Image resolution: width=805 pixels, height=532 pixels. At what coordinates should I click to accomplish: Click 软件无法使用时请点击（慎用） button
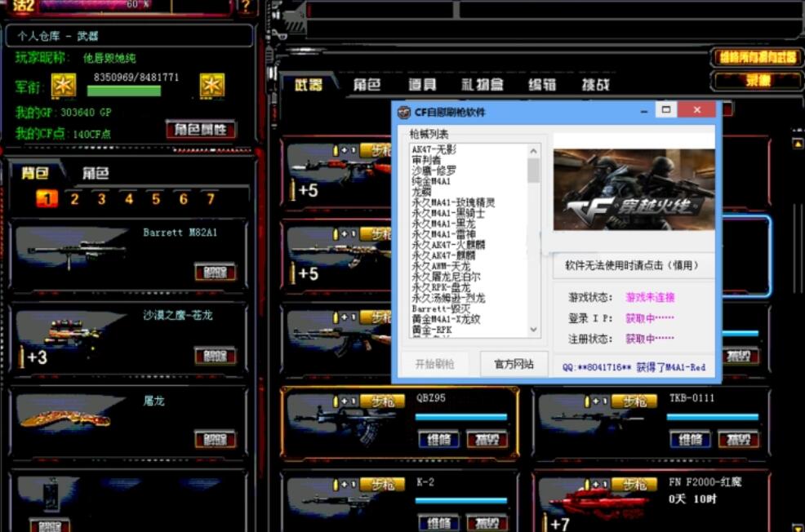point(633,265)
